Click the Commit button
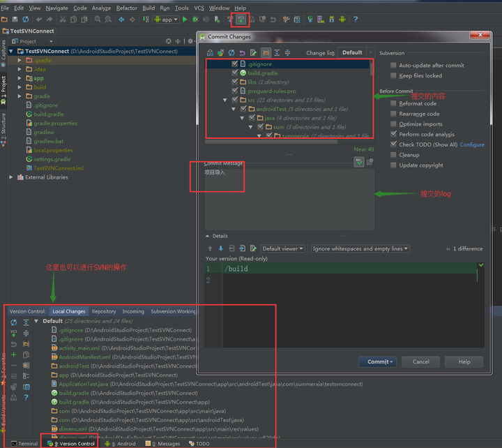Viewport: 502px width, 448px height. (378, 361)
